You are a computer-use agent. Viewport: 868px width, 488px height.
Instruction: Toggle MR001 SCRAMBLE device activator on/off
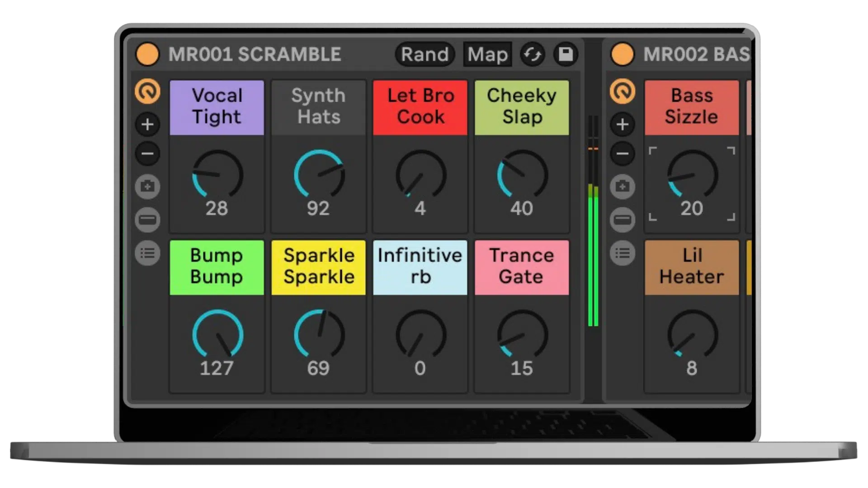coord(147,54)
